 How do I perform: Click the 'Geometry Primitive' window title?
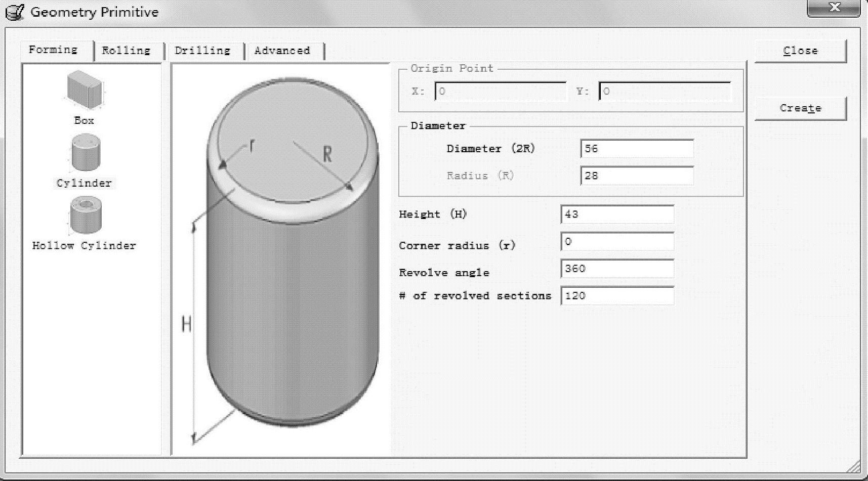95,12
